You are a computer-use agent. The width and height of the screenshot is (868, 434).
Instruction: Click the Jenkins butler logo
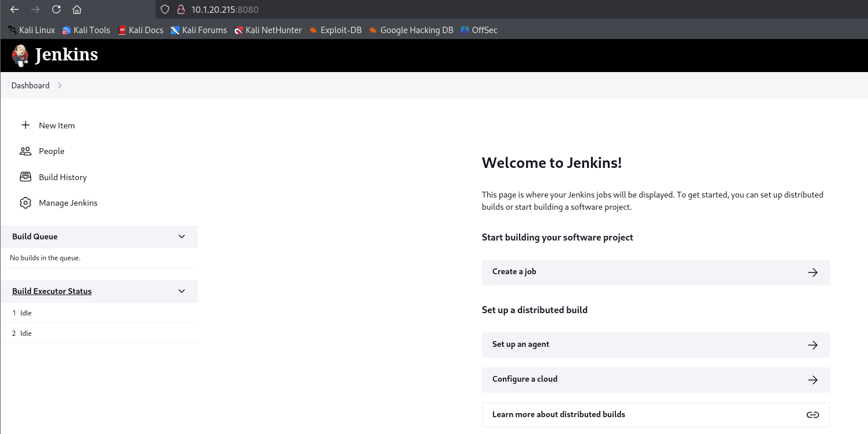pos(20,55)
